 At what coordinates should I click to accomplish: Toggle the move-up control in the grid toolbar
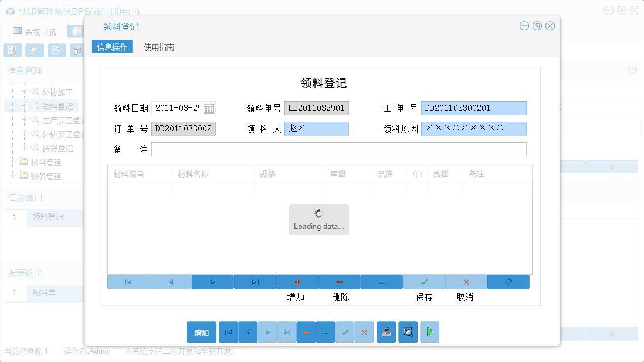click(x=382, y=282)
